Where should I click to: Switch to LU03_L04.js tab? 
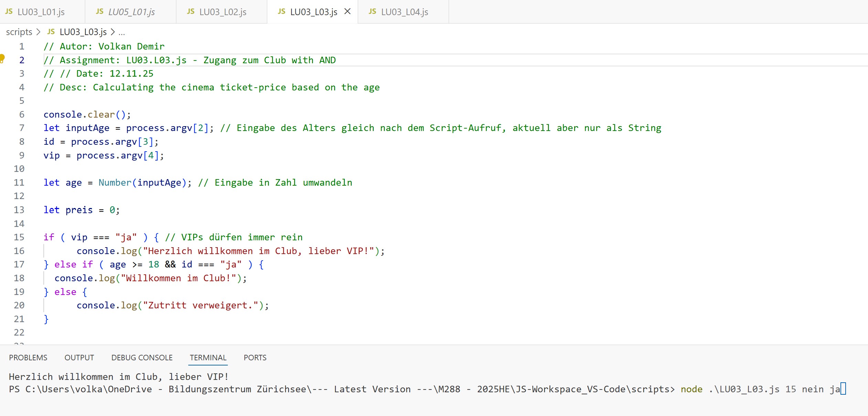(404, 12)
